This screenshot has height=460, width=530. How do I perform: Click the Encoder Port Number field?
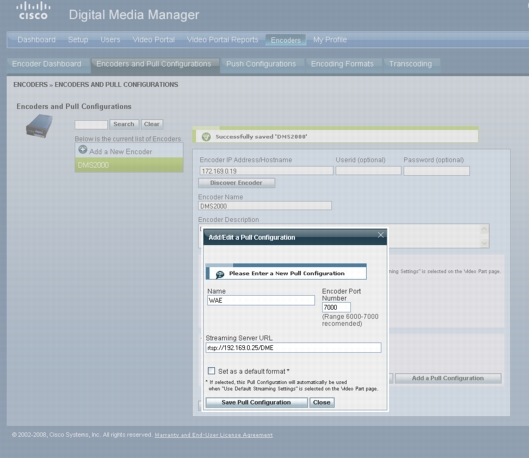click(x=336, y=307)
